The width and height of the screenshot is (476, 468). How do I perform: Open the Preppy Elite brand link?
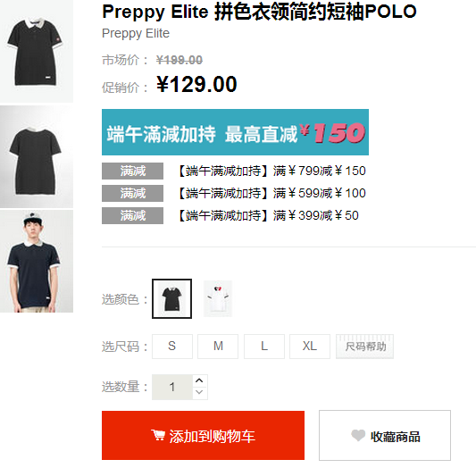point(136,33)
